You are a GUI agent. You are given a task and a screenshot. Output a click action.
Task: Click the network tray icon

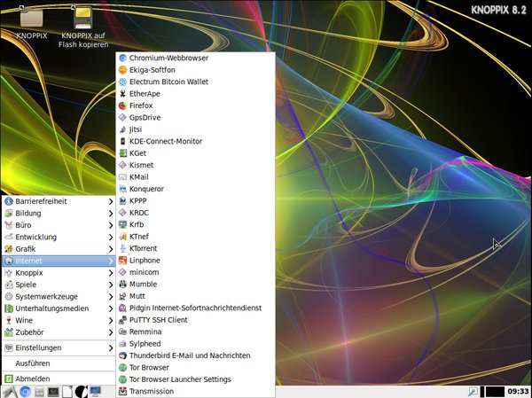[x=473, y=392]
